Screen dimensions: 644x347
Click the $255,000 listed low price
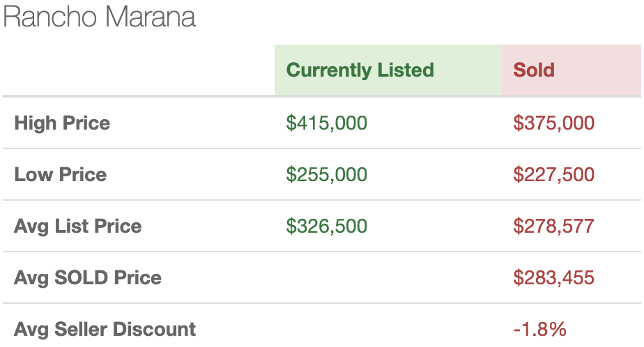click(x=326, y=174)
